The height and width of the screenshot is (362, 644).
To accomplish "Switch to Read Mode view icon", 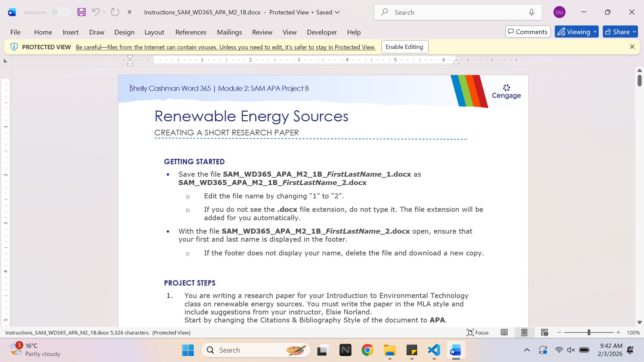I will pyautogui.click(x=504, y=333).
